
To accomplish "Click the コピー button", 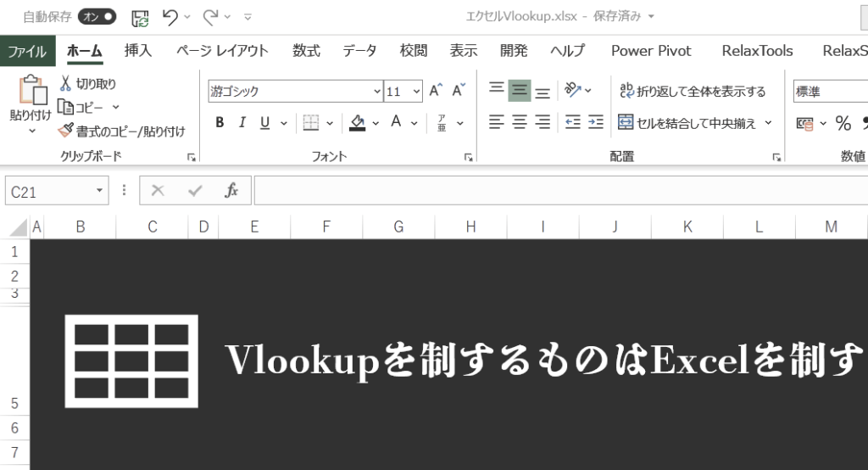I will [81, 107].
